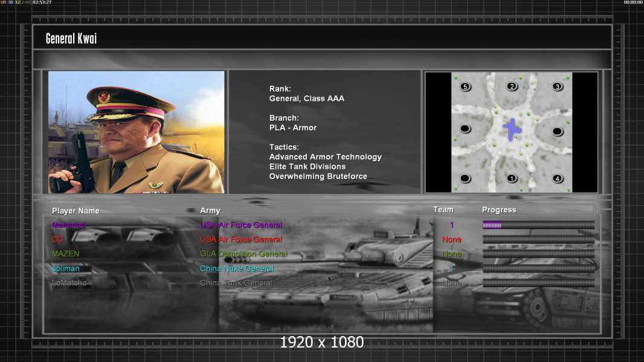Select player 'CC' in the list
Viewport: 644px width, 362px height.
pos(57,240)
